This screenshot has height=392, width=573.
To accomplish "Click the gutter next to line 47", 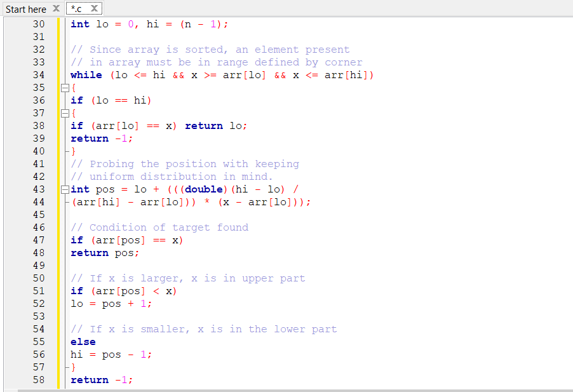I will (x=50, y=240).
